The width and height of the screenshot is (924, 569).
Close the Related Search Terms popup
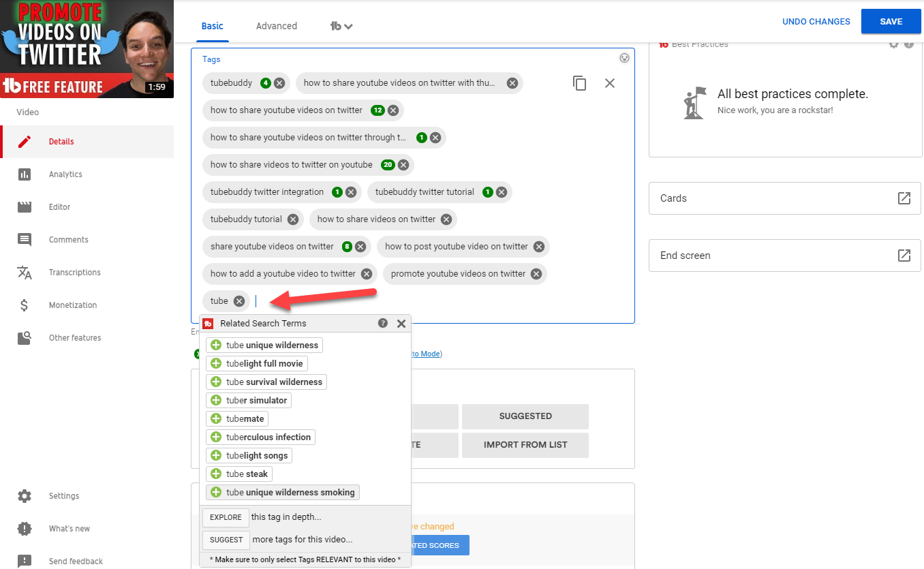(401, 324)
